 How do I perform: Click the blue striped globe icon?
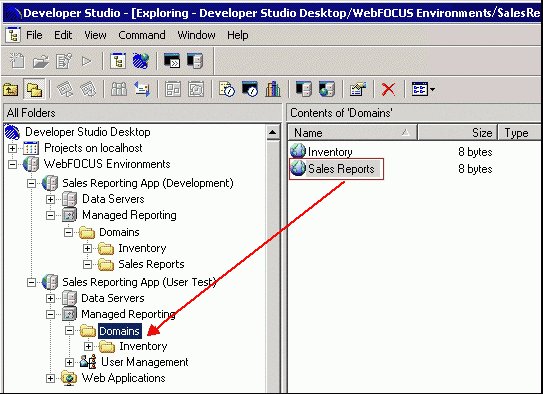[141, 61]
